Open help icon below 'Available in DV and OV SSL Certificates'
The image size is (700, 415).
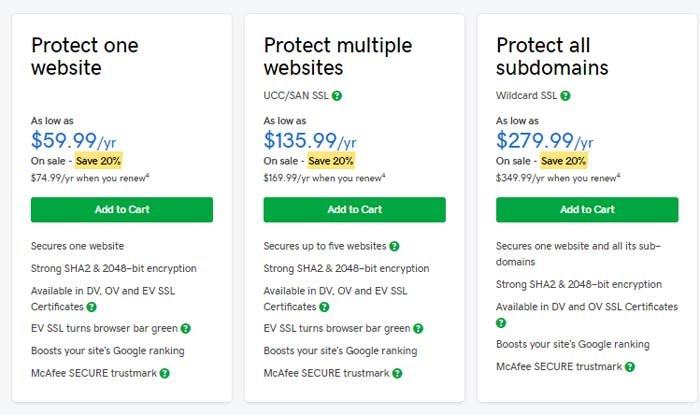501,323
